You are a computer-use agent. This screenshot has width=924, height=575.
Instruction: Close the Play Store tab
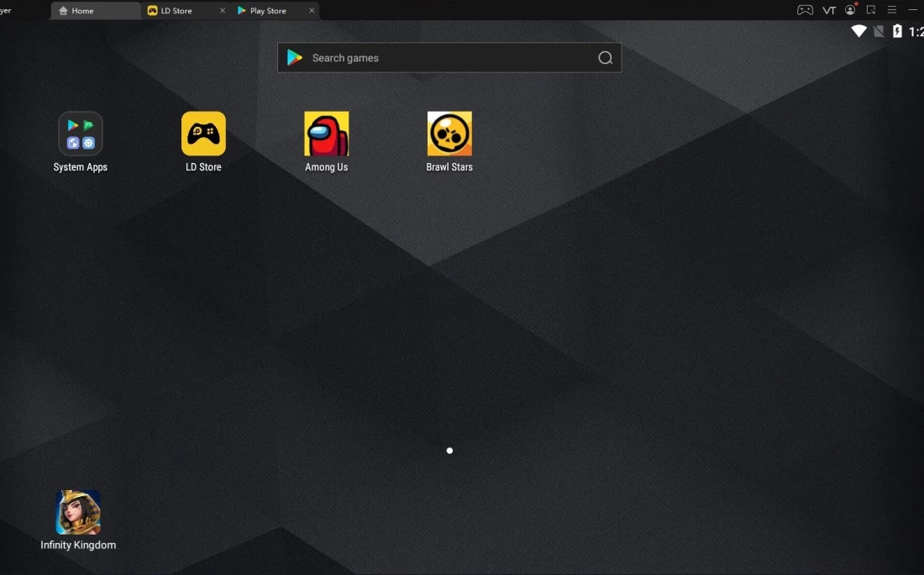click(x=312, y=11)
